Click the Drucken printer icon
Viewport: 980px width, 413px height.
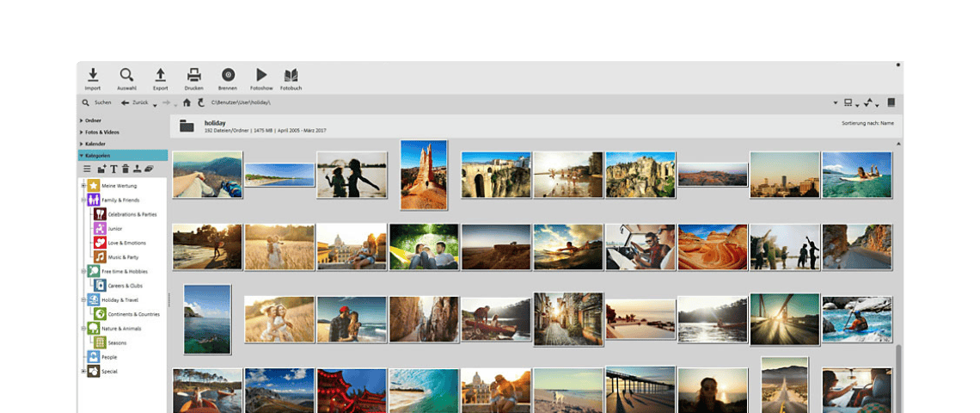point(194,78)
